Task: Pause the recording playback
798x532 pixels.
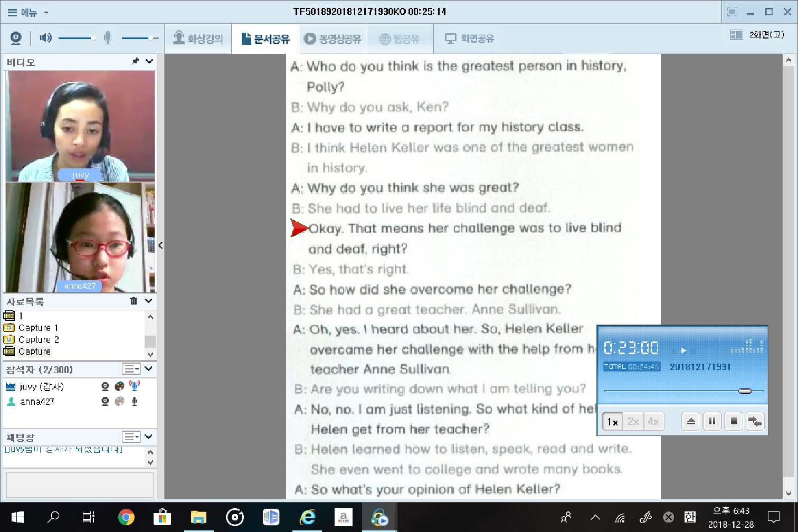Action: click(712, 421)
